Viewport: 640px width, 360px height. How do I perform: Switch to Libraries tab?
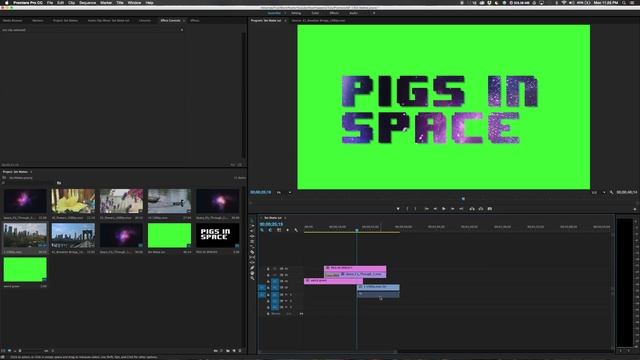[x=145, y=20]
